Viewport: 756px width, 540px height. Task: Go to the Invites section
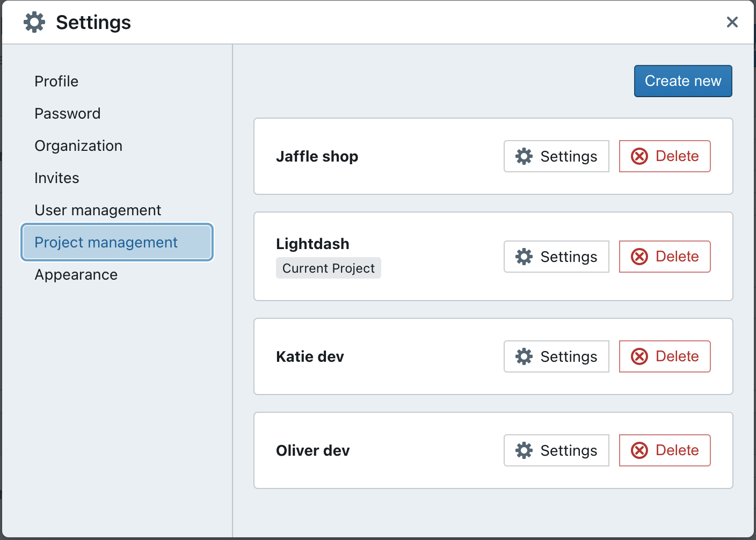pyautogui.click(x=57, y=178)
